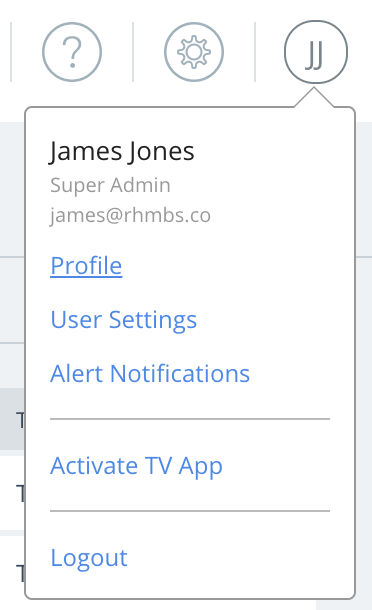This screenshot has width=372, height=610.
Task: Click the popup pointer arrow below avatar
Action: (314, 97)
